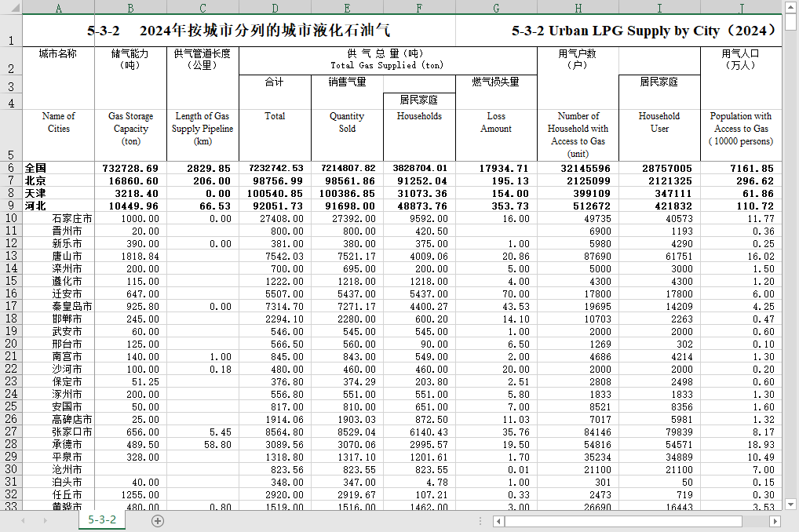Click the value 8564.80
Image resolution: width=799 pixels, height=532 pixels.
point(284,432)
